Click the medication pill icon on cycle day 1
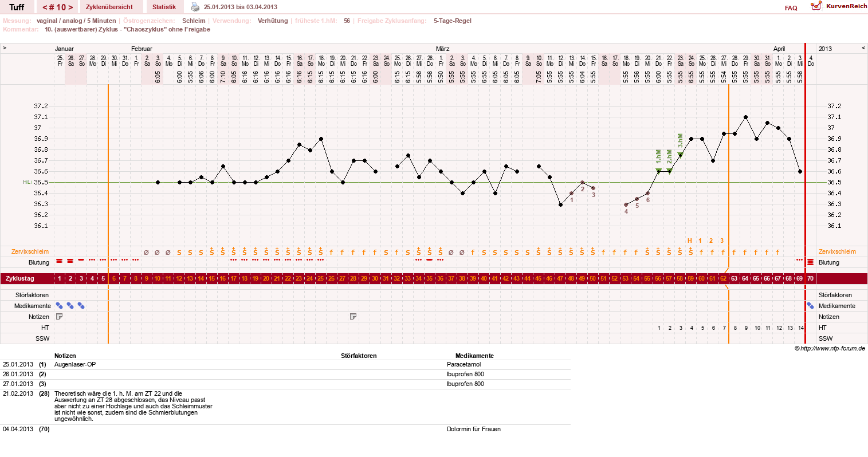Image resolution: width=868 pixels, height=457 pixels. [x=60, y=306]
